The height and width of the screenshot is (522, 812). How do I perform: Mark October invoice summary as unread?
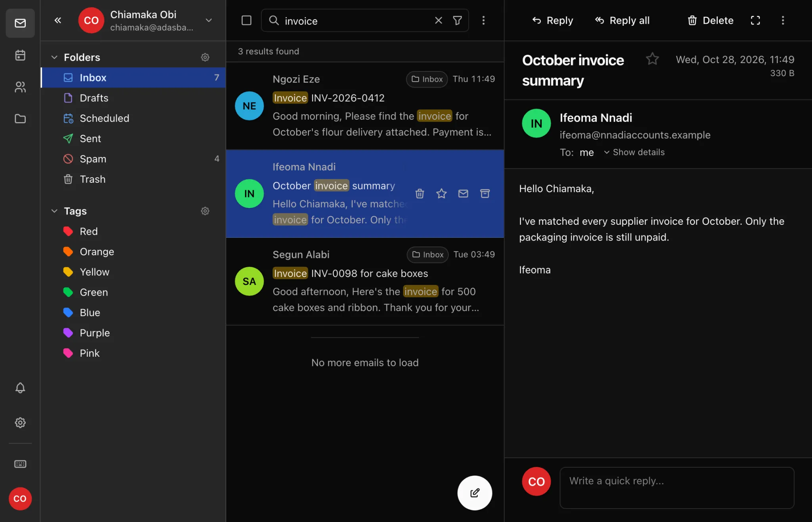(x=463, y=193)
